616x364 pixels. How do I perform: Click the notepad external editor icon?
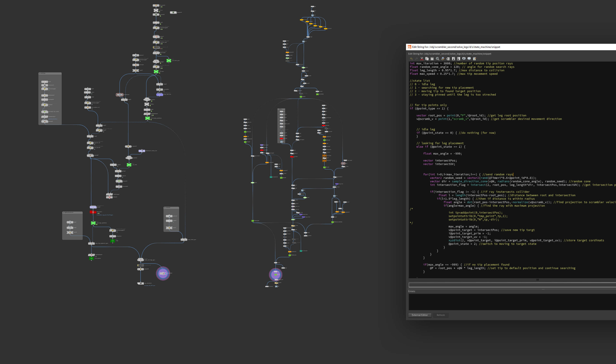tap(474, 59)
